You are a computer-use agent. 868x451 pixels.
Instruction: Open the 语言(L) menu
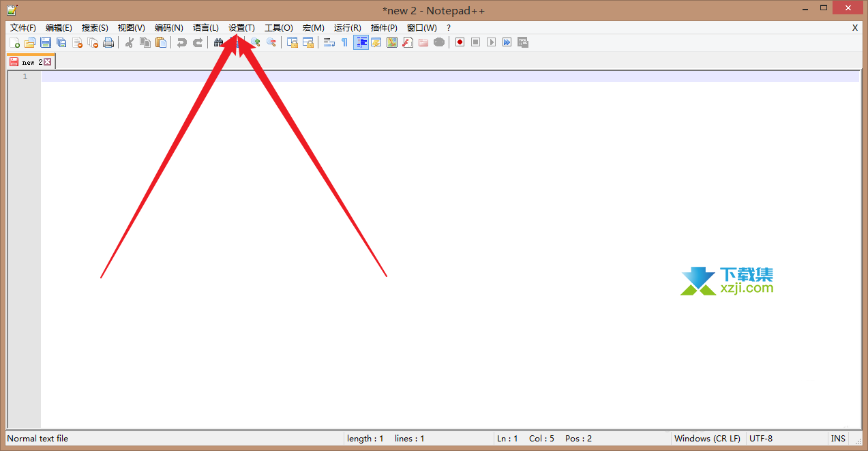pyautogui.click(x=206, y=28)
